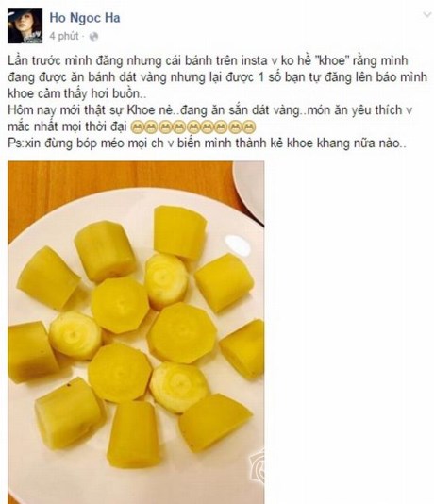Open the attached cassava plate photo
This screenshot has width=434, height=504.
(x=136, y=332)
